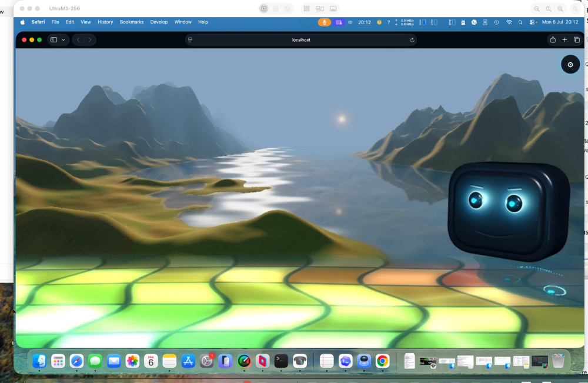
Task: Click the localhost address field
Action: tap(300, 40)
